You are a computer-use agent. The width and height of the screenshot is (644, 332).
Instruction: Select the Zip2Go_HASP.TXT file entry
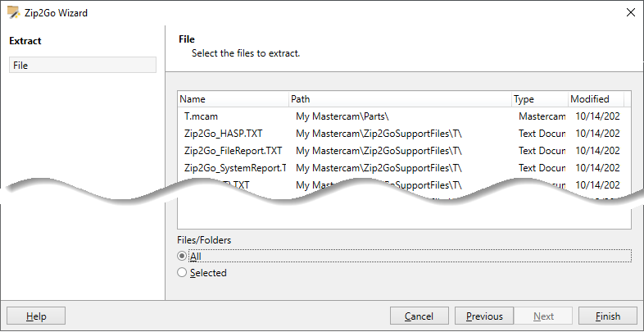pyautogui.click(x=224, y=134)
